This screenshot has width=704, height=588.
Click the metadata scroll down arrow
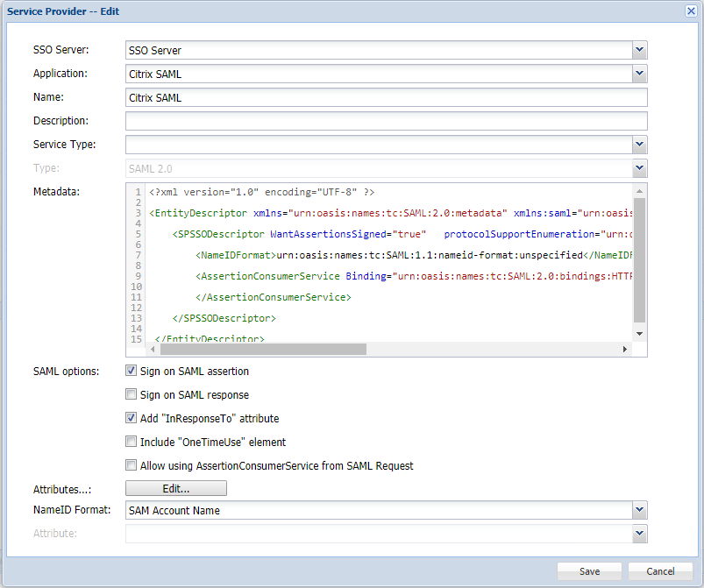tap(639, 334)
